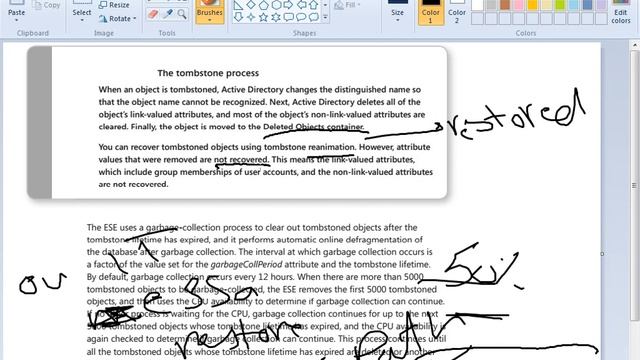Activate Color 2 background selector
Viewport: 640px width, 360px height.
[457, 12]
